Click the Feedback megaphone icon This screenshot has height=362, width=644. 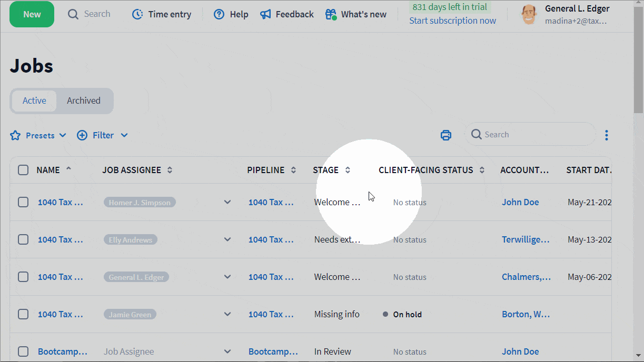coord(266,14)
